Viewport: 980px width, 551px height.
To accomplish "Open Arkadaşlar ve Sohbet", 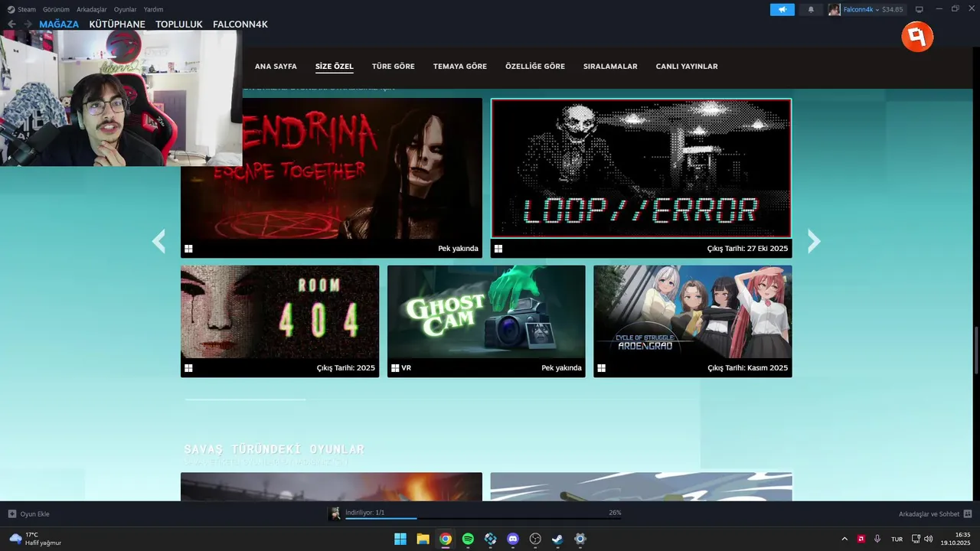I will pyautogui.click(x=929, y=514).
